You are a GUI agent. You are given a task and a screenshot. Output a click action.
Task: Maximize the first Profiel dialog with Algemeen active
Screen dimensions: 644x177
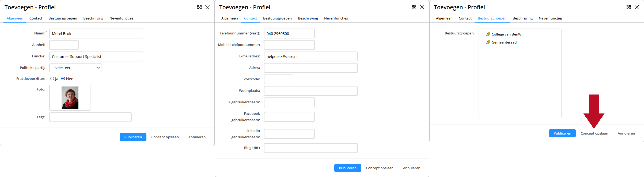(199, 7)
